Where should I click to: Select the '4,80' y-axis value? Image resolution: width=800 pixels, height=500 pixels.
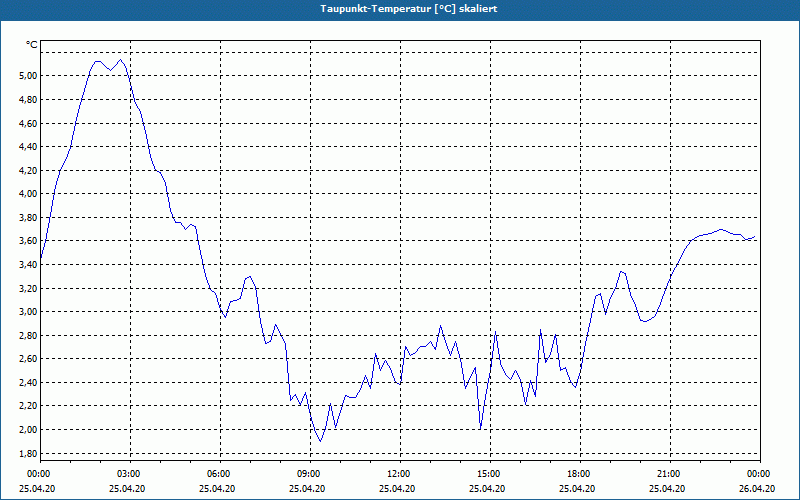pos(28,99)
